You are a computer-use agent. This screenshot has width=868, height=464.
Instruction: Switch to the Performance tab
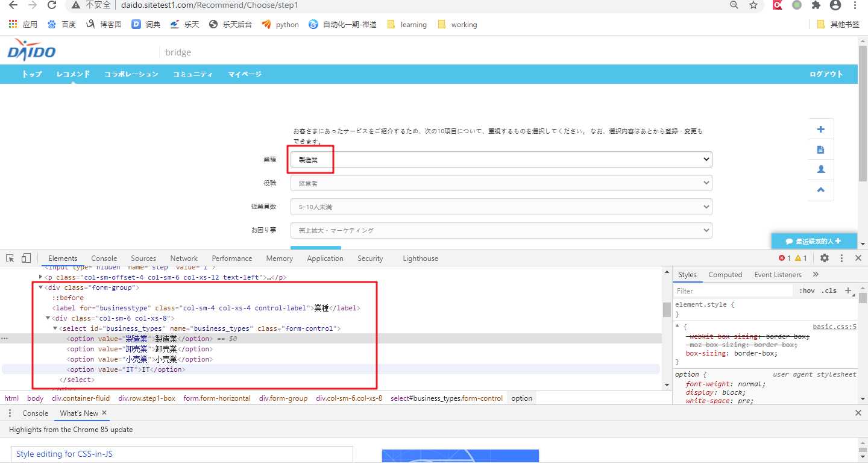pyautogui.click(x=232, y=259)
